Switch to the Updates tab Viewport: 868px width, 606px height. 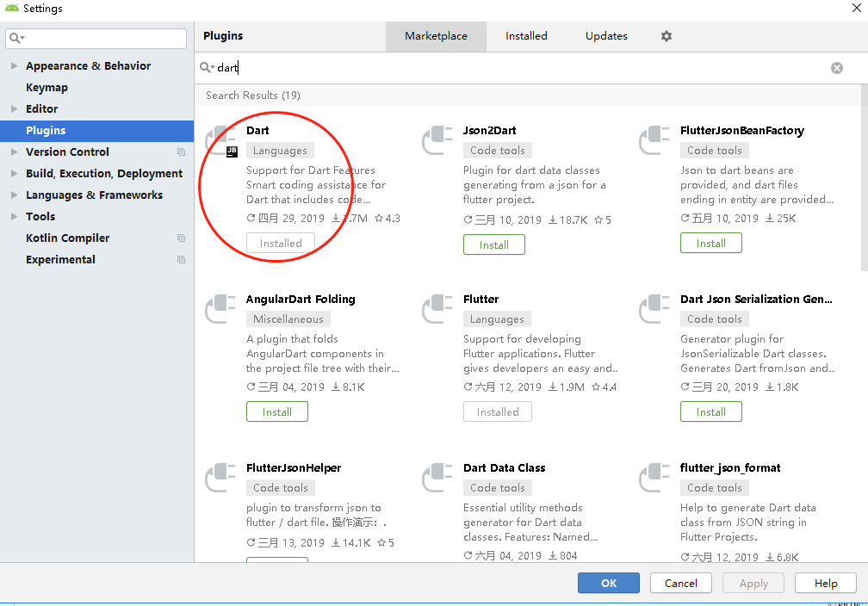coord(606,36)
